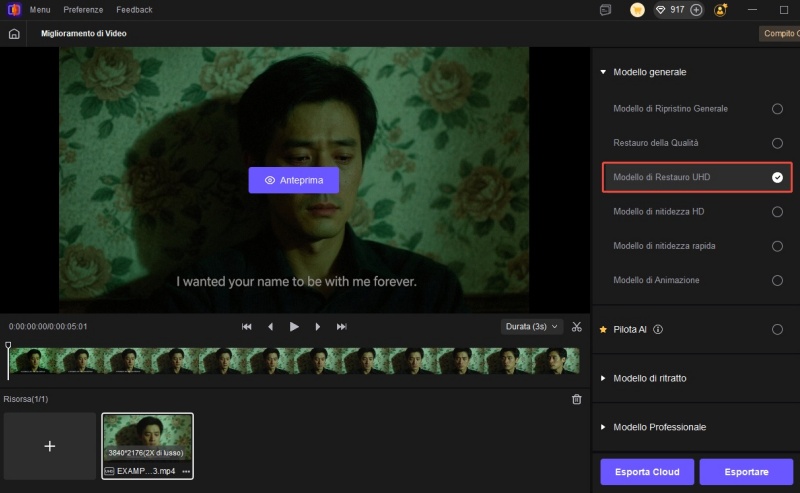This screenshot has width=800, height=493.
Task: Expand the Modello di ritratto section
Action: coord(650,378)
